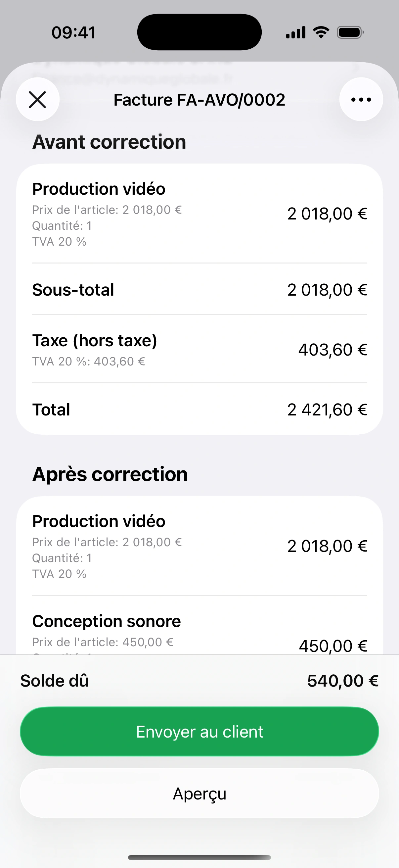Tap the cellular signal strength icon

point(296,33)
